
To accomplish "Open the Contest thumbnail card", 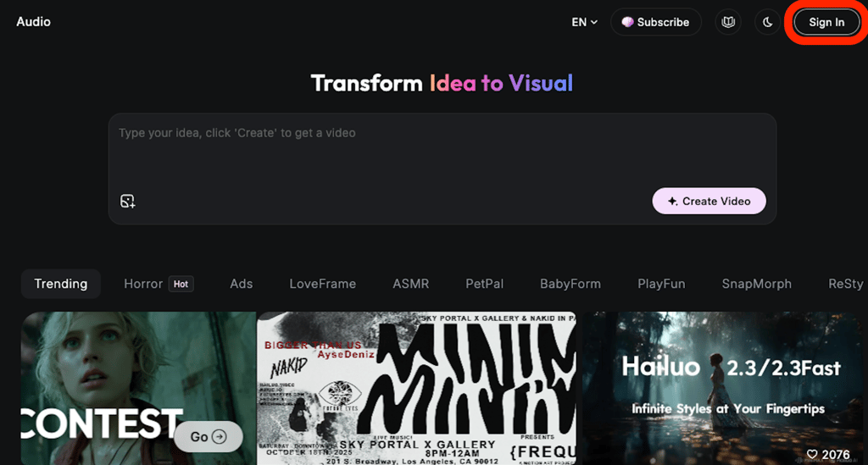I will (138, 388).
